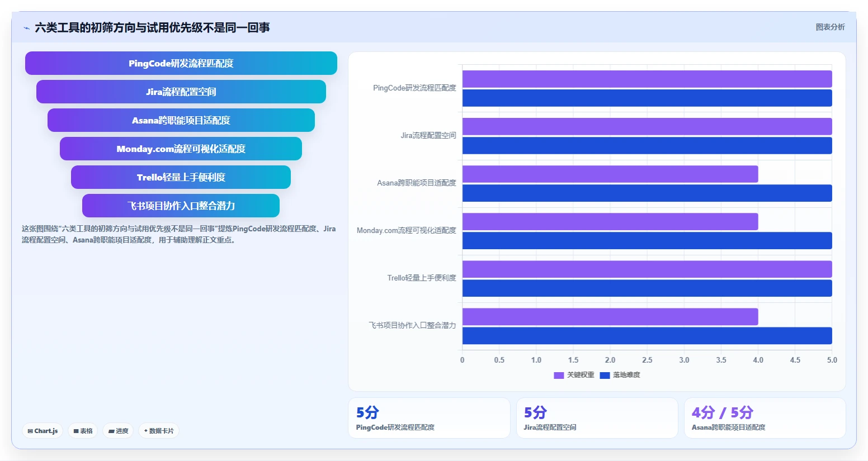Select the Trello轻量上手便利度 funnel bar
868x461 pixels.
(x=181, y=177)
